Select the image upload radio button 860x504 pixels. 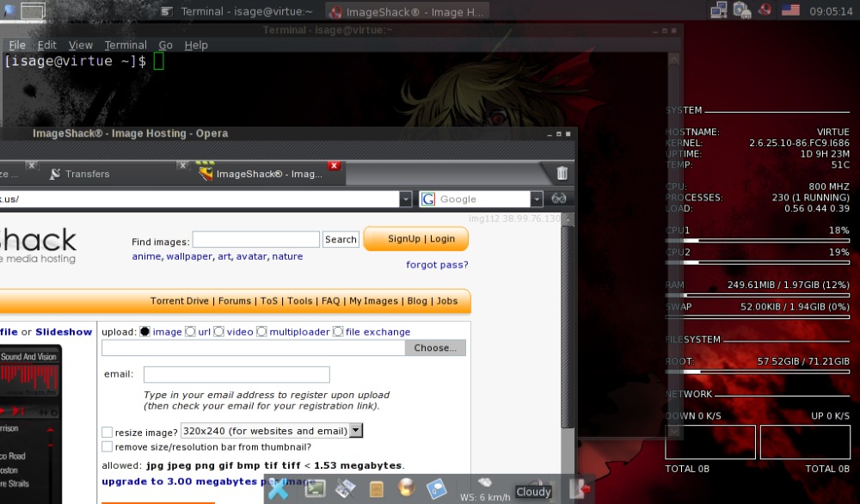(144, 331)
